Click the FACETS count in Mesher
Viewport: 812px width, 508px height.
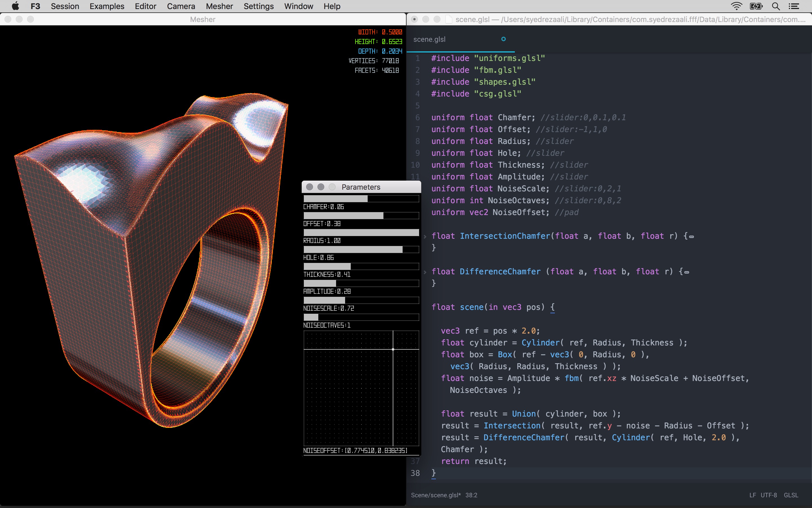click(377, 70)
